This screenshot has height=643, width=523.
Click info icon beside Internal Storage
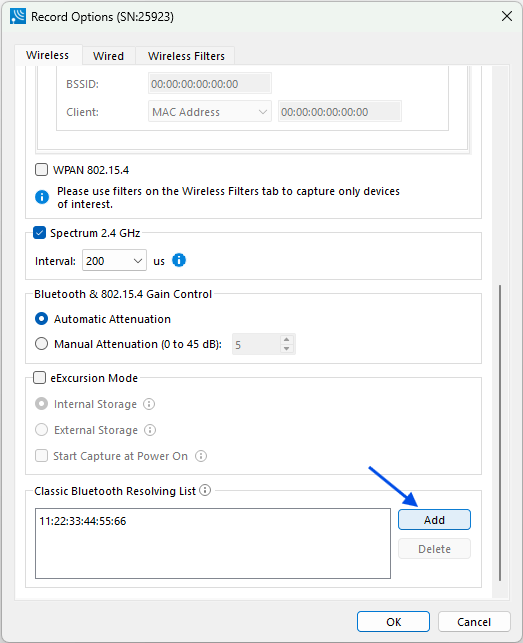pyautogui.click(x=149, y=404)
